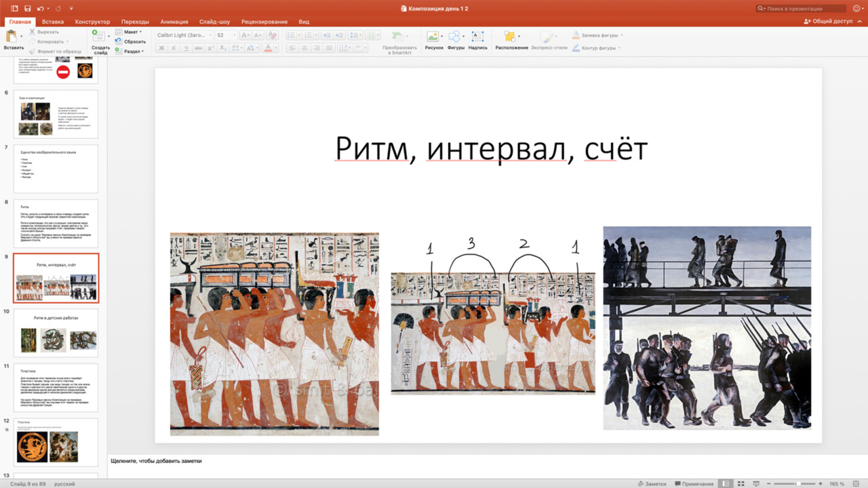Open the View (Вид) tab
868x488 pixels.
pyautogui.click(x=304, y=22)
